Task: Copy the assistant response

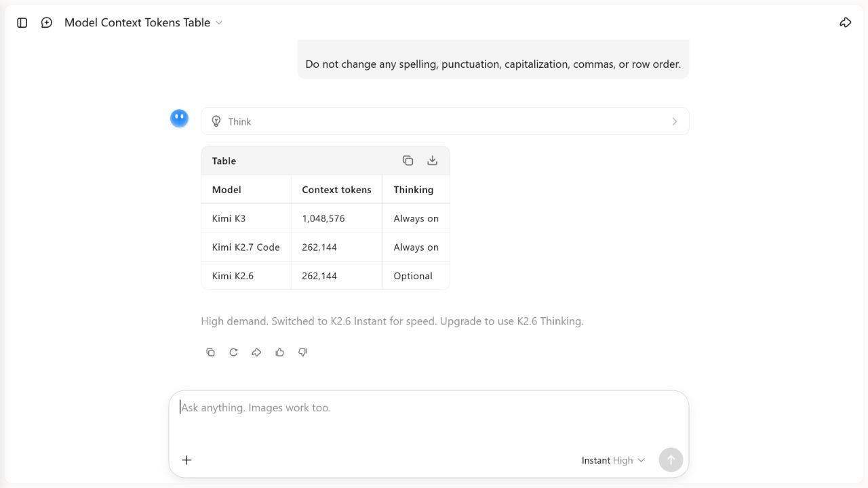Action: point(210,352)
